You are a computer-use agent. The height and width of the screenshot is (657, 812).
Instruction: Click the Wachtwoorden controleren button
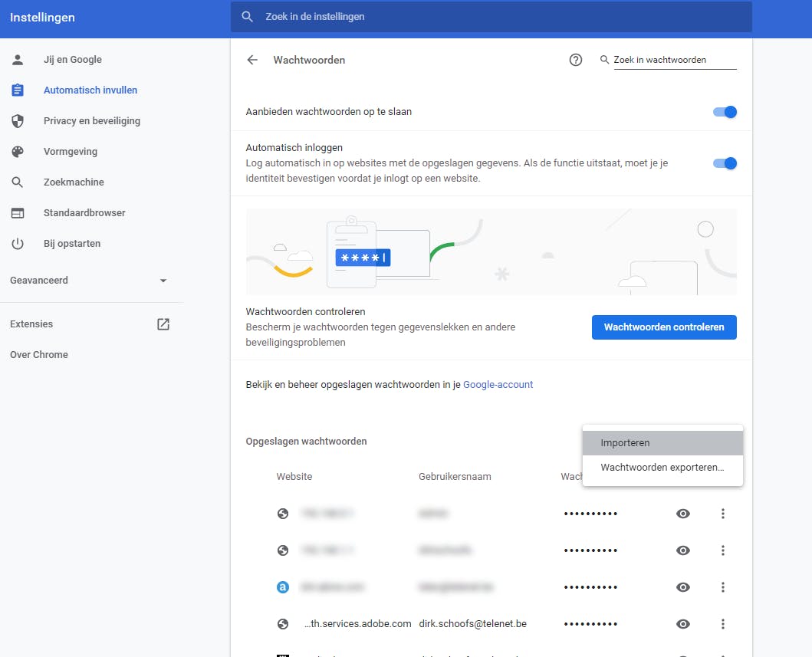pyautogui.click(x=664, y=327)
